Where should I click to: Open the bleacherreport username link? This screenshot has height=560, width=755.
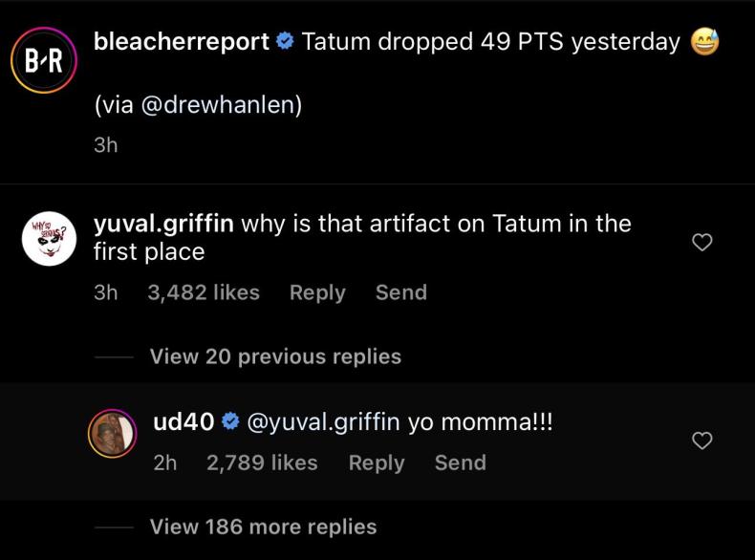(182, 42)
